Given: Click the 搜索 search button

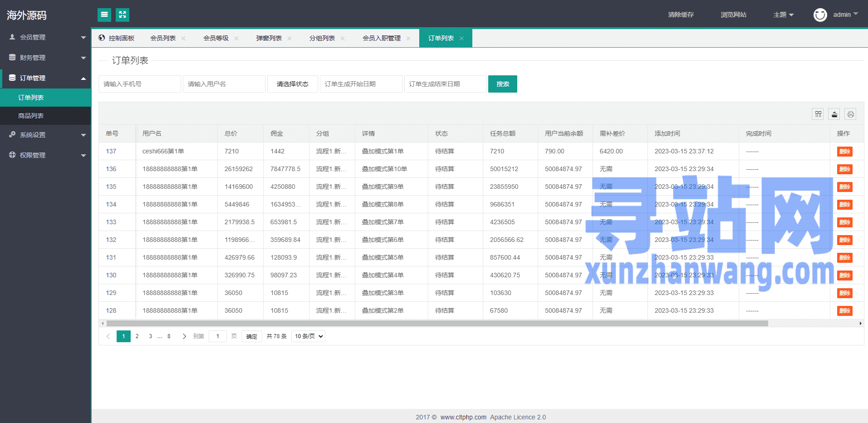Looking at the screenshot, I should point(502,84).
